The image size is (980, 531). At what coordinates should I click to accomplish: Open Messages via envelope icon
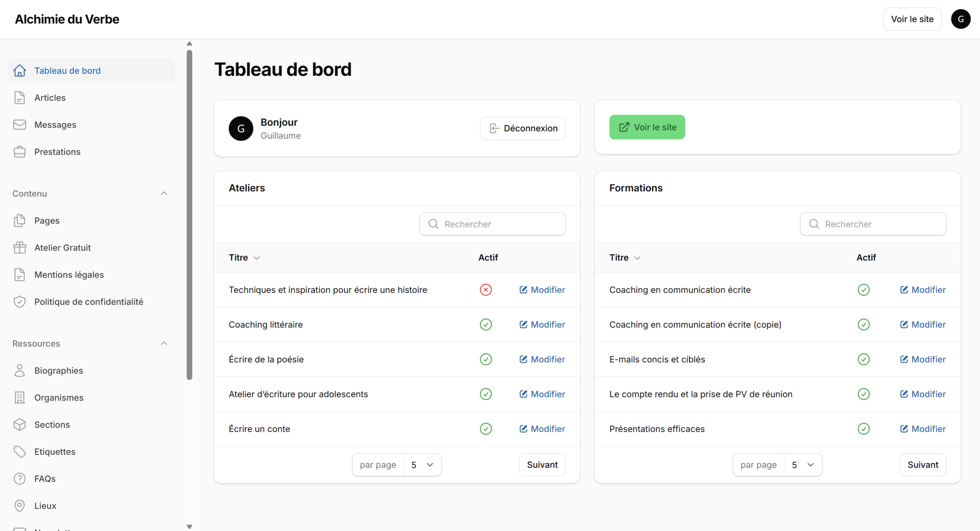point(19,125)
